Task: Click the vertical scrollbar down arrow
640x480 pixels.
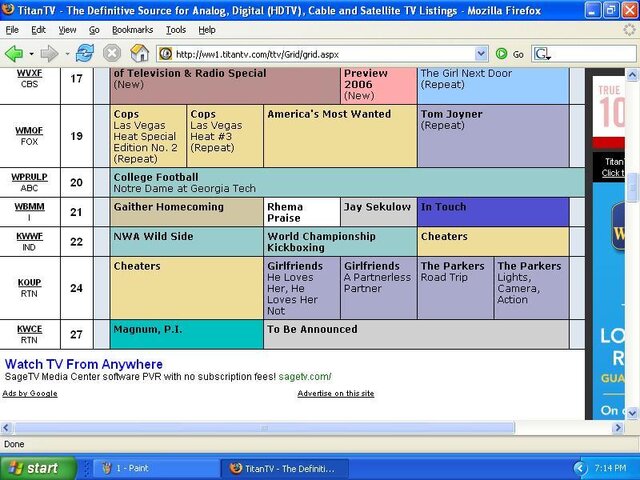Action: [632, 413]
